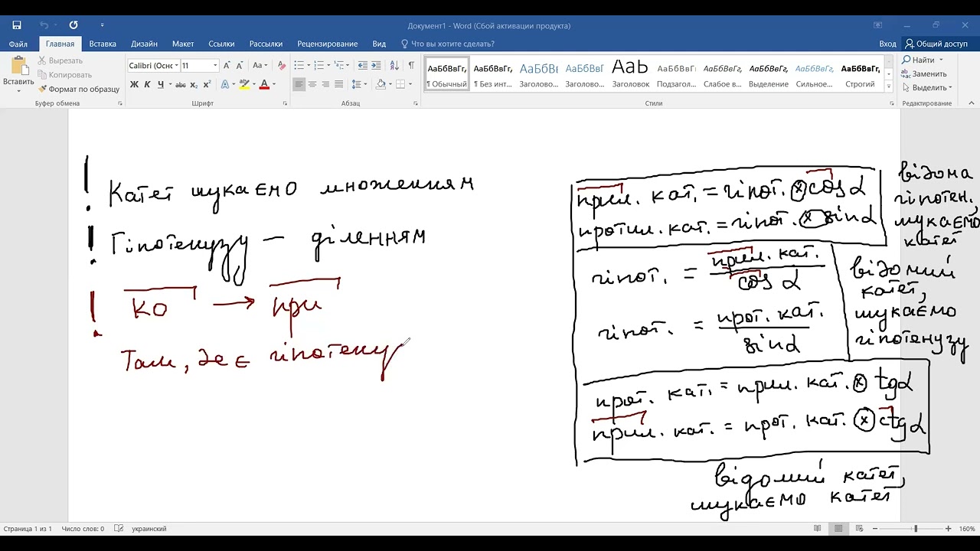Toggle superscript x² formatting
The height and width of the screenshot is (551, 980).
207,84
